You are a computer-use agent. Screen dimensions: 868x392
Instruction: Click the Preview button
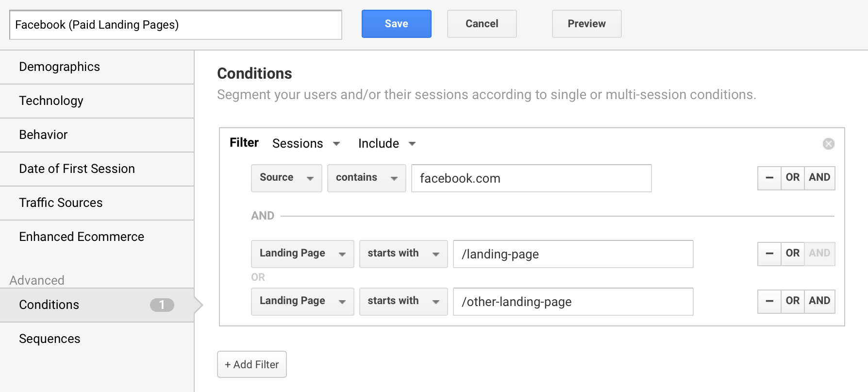point(586,24)
